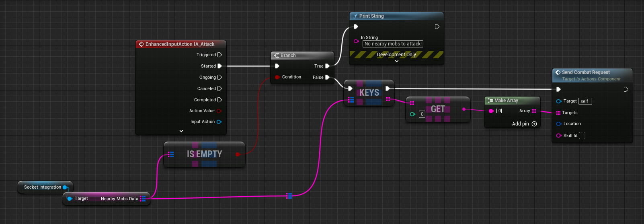The height and width of the screenshot is (224, 644).
Task: Click the GET node array input pin
Action: pos(412,103)
